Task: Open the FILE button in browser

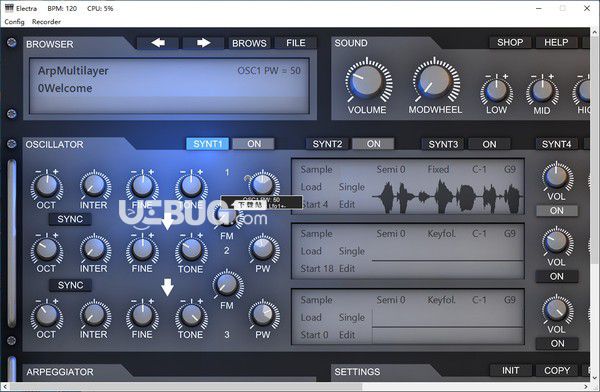Action: coord(296,43)
